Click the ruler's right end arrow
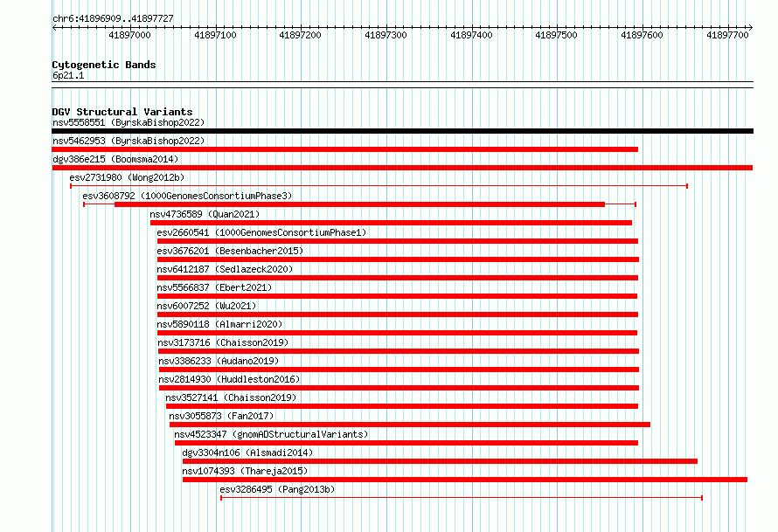778x532 pixels. 751,28
